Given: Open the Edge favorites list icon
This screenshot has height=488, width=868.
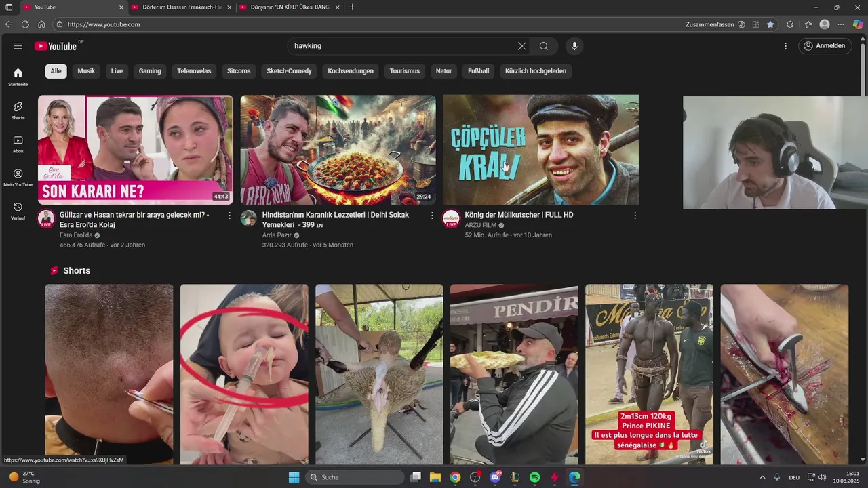Looking at the screenshot, I should pos(808,24).
